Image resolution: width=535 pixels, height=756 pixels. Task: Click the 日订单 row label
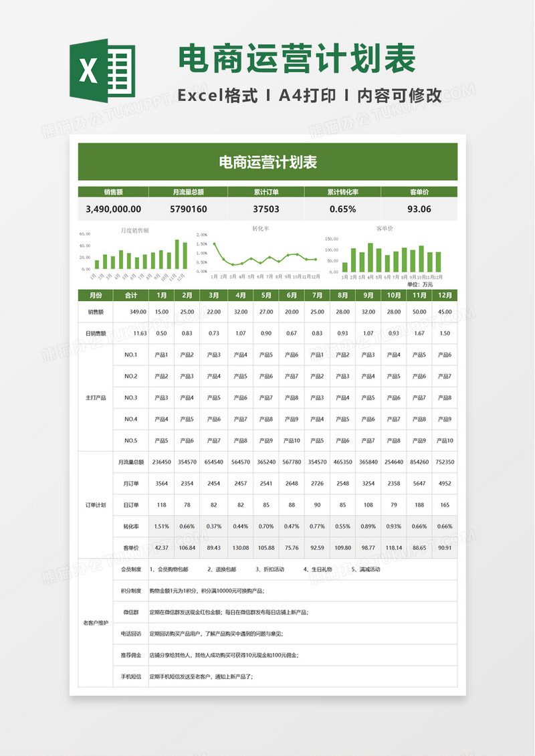(x=131, y=505)
